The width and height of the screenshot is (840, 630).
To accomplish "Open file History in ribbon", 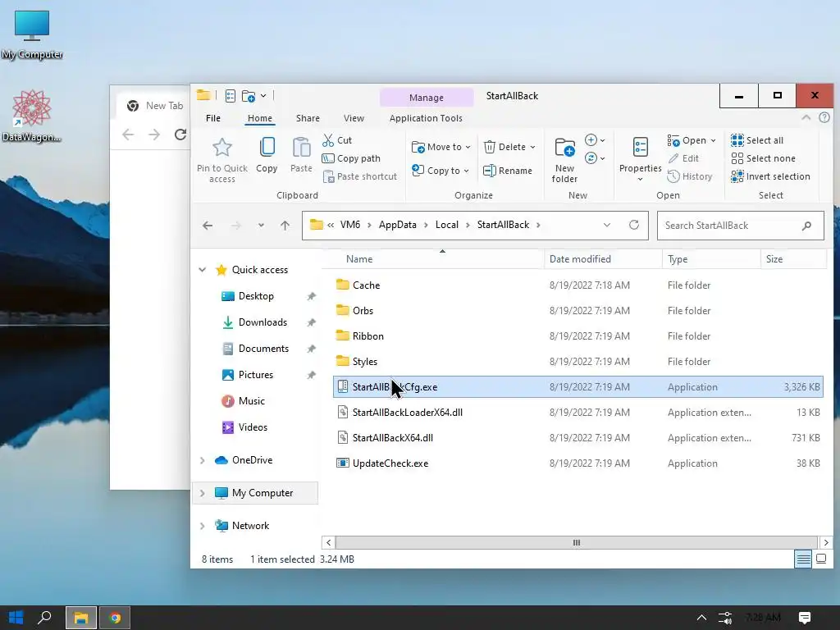I will [689, 176].
